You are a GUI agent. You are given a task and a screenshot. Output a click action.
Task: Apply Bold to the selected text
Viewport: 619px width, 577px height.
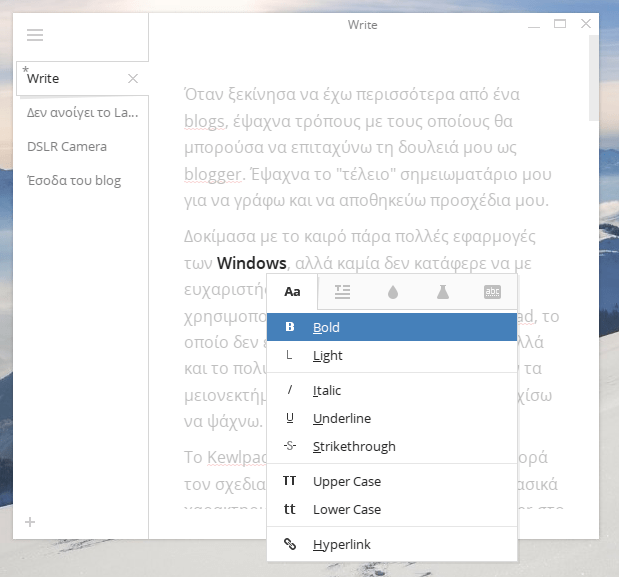point(392,327)
